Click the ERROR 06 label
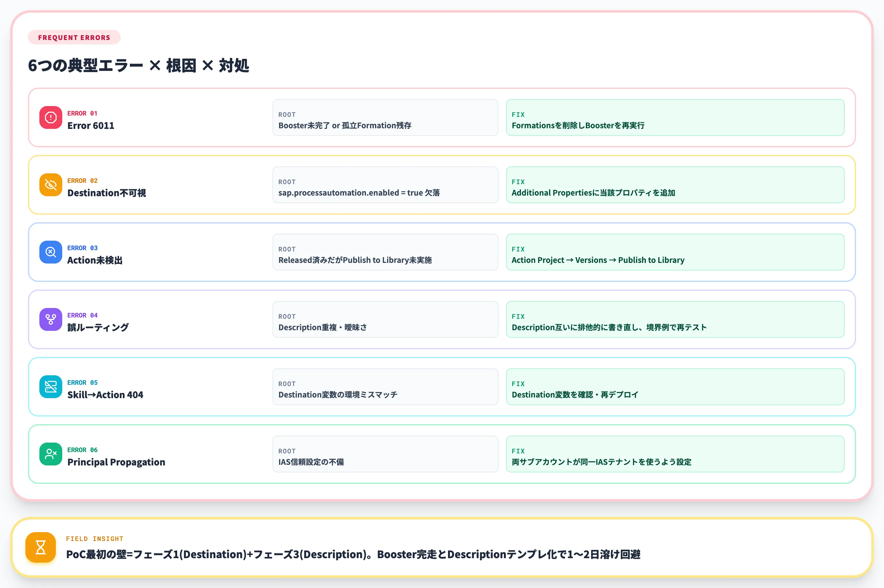This screenshot has width=884, height=588. pos(83,450)
